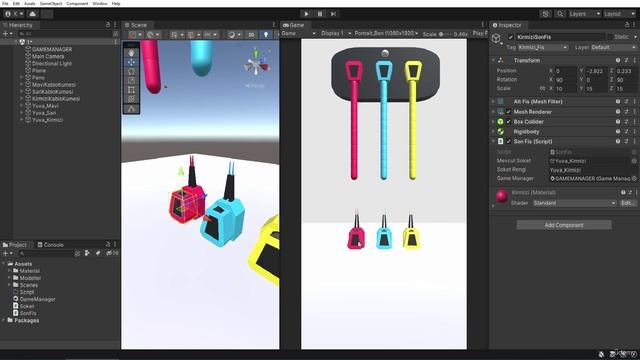This screenshot has width=640, height=360.
Task: Select GAMEMANAGER in Hierarchy
Action: (x=52, y=49)
